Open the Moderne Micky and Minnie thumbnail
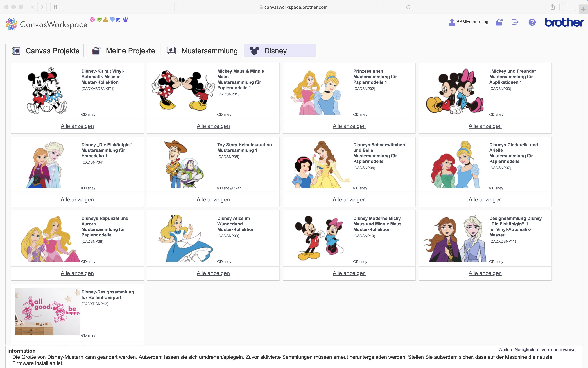Image resolution: width=588 pixels, height=368 pixels. pos(319,238)
